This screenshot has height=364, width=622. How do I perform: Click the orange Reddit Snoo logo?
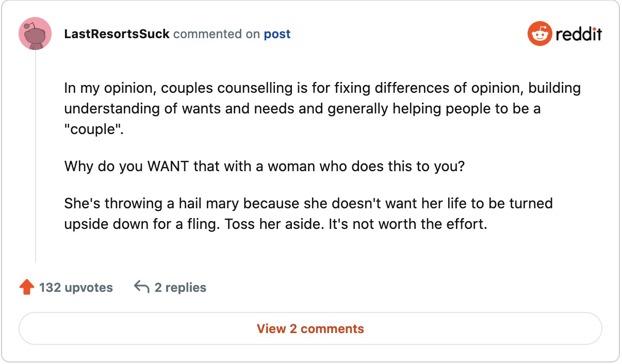539,34
